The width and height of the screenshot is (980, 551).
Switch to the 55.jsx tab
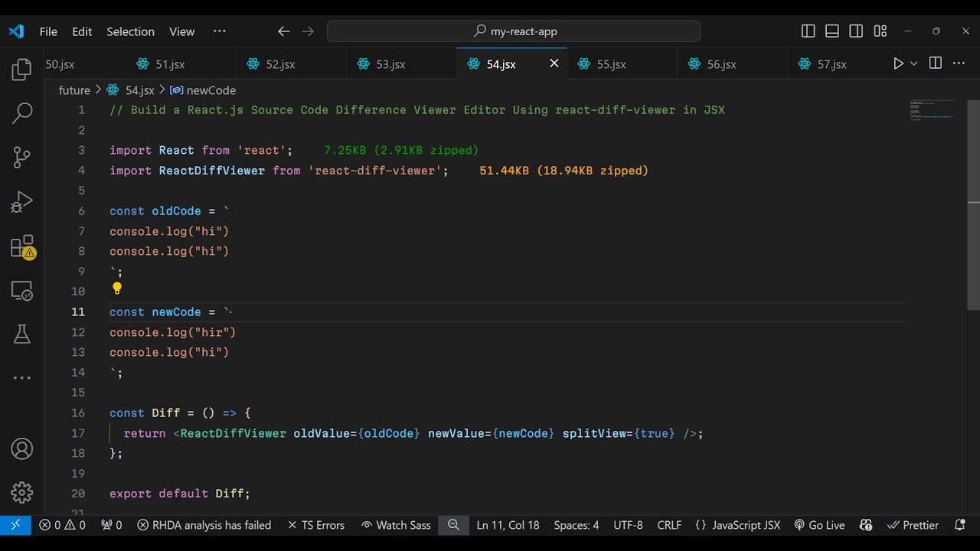[x=622, y=64]
